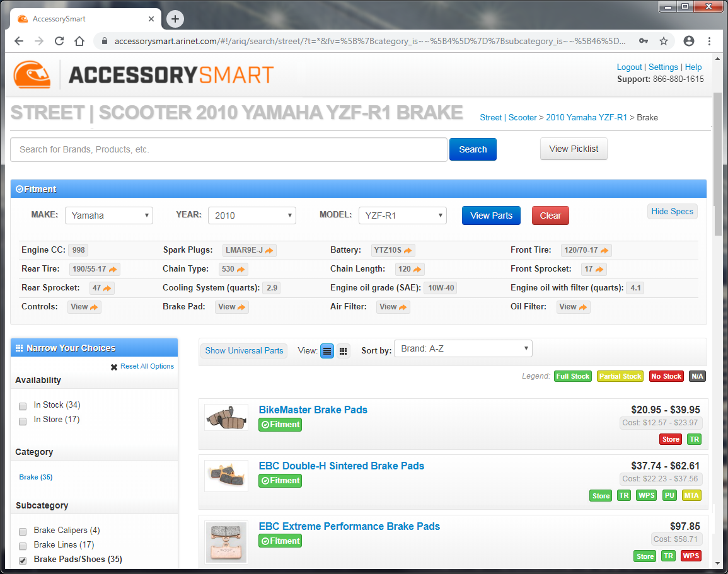Bookmark this page with the star icon

pos(664,41)
